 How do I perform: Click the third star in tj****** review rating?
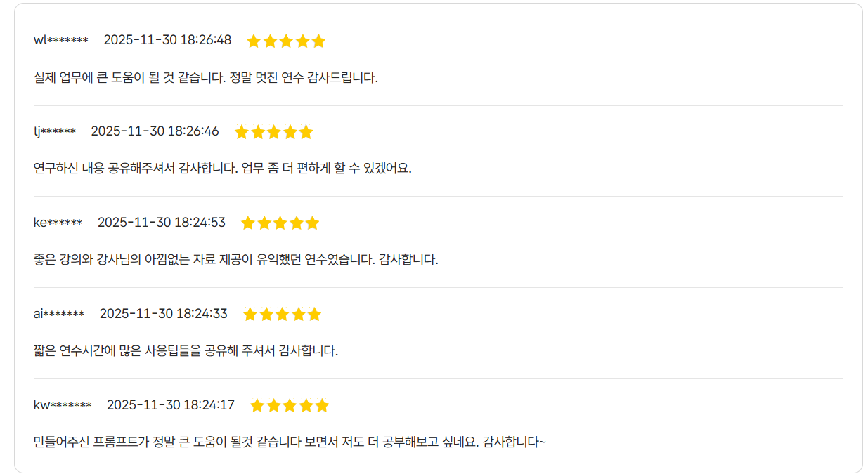273,132
